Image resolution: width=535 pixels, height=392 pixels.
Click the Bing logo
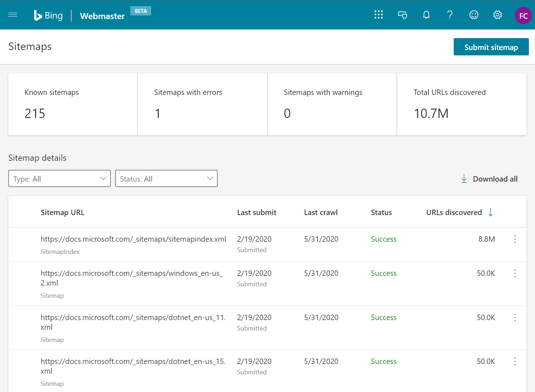[48, 15]
